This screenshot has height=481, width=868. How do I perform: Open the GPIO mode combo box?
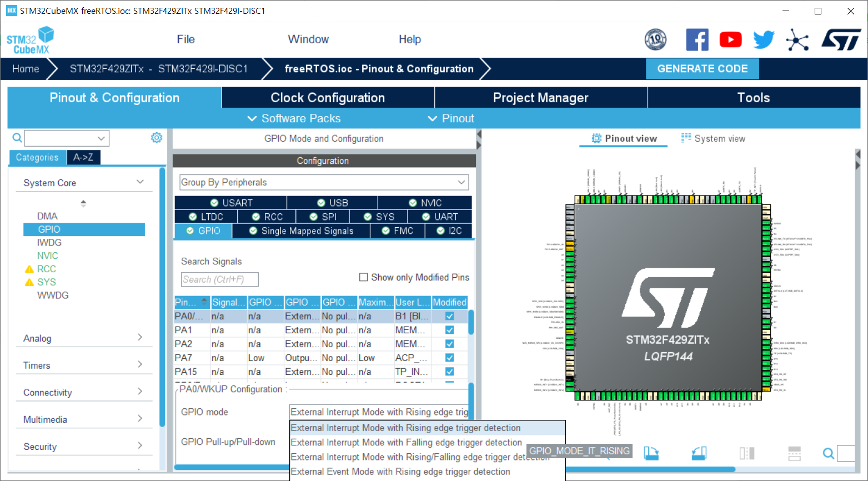coord(379,412)
